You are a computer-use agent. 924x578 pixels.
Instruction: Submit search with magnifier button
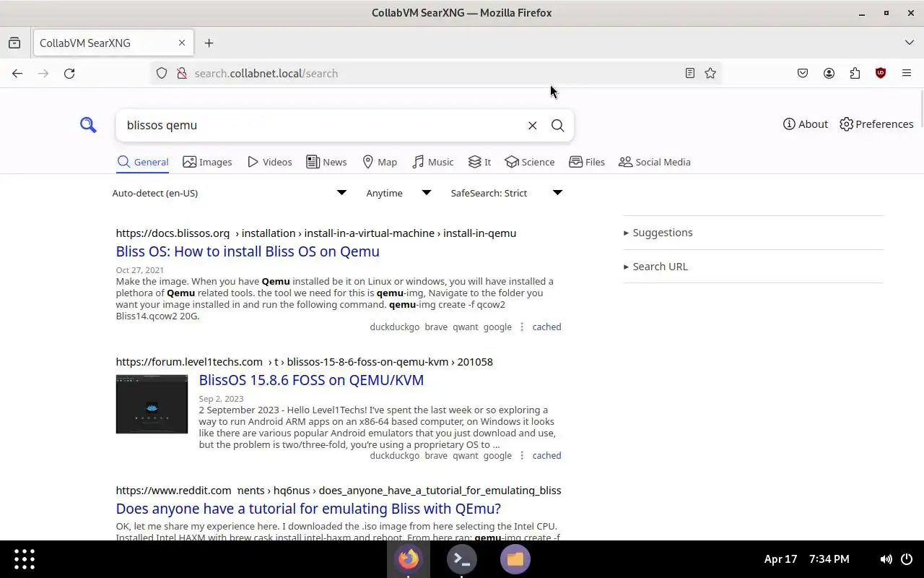[x=557, y=125]
